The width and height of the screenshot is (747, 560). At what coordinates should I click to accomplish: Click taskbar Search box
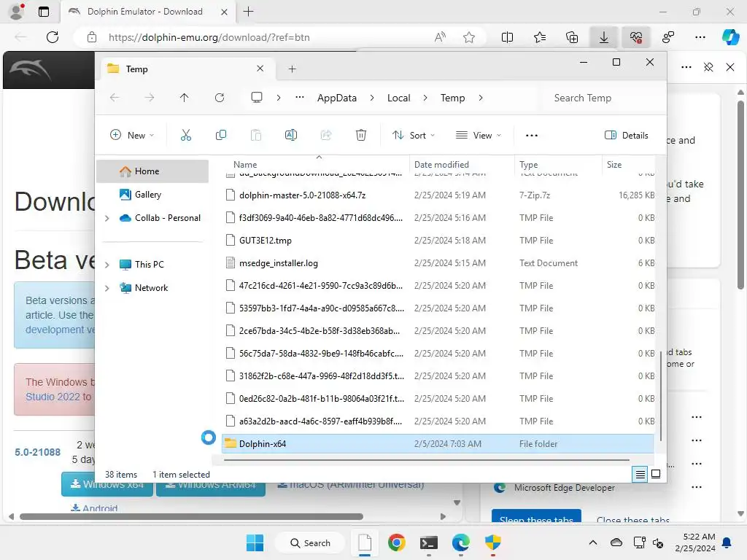point(311,542)
